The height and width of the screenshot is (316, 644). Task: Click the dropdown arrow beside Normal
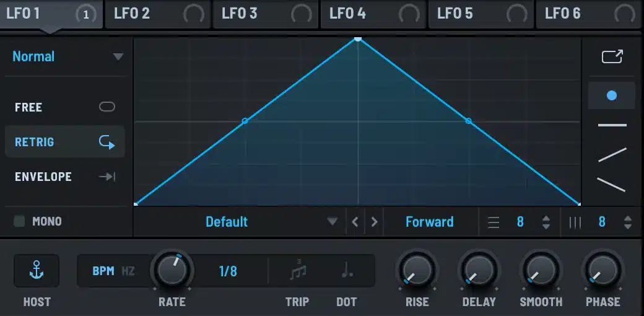click(118, 57)
